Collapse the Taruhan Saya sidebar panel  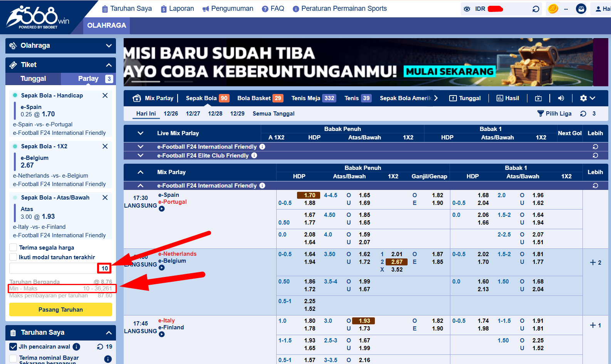[x=109, y=332]
